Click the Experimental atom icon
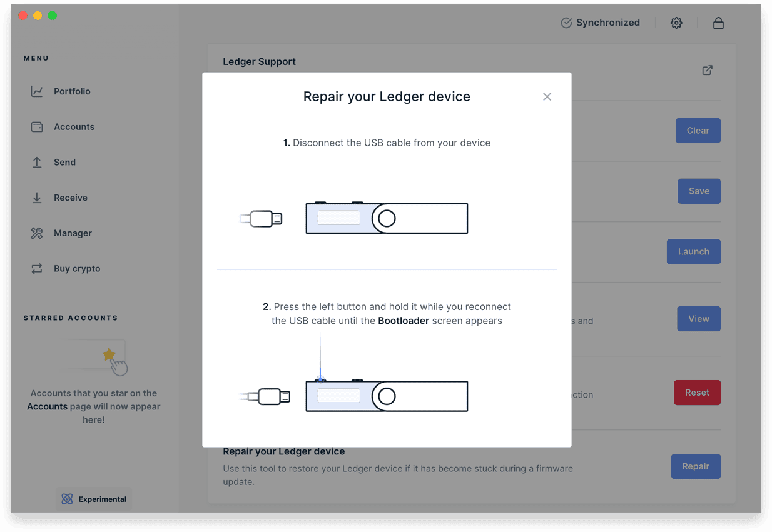The width and height of the screenshot is (772, 532). pos(67,499)
